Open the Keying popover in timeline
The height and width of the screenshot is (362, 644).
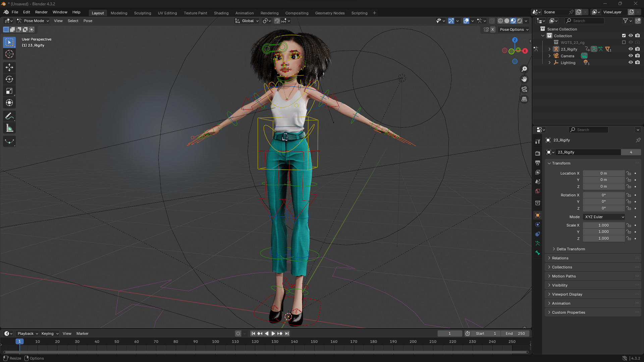coord(50,334)
